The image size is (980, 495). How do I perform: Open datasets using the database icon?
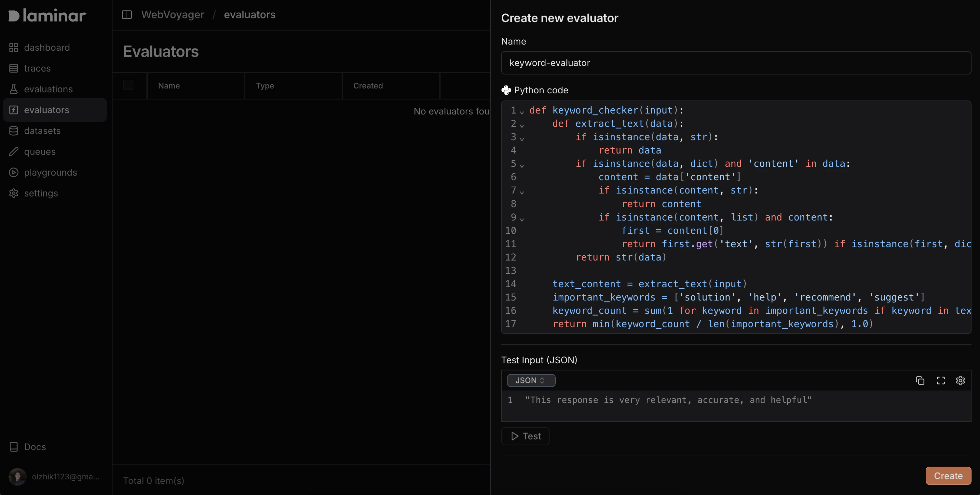point(14,130)
